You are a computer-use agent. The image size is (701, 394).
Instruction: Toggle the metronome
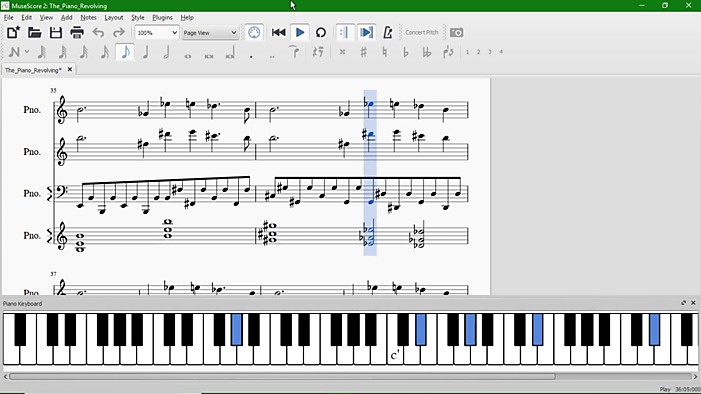388,32
